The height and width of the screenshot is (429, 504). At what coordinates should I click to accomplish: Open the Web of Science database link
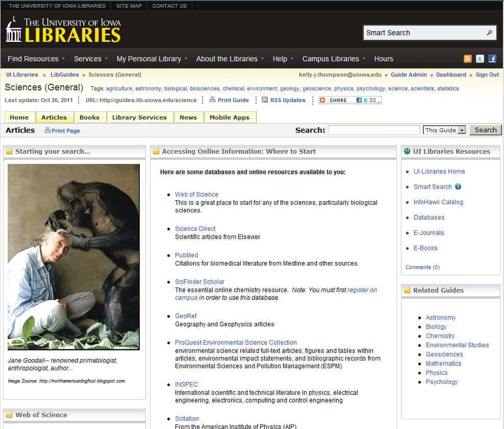[196, 194]
